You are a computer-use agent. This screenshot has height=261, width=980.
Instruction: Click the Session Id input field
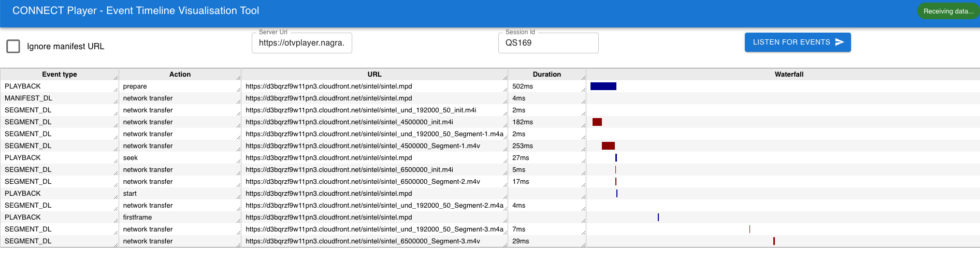[x=548, y=43]
